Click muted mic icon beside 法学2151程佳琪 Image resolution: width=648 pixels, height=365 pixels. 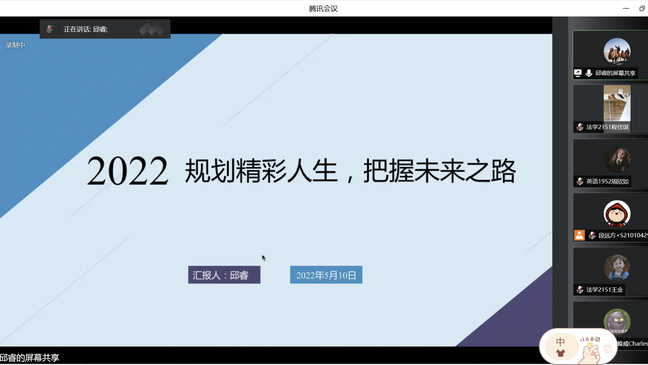coord(580,127)
